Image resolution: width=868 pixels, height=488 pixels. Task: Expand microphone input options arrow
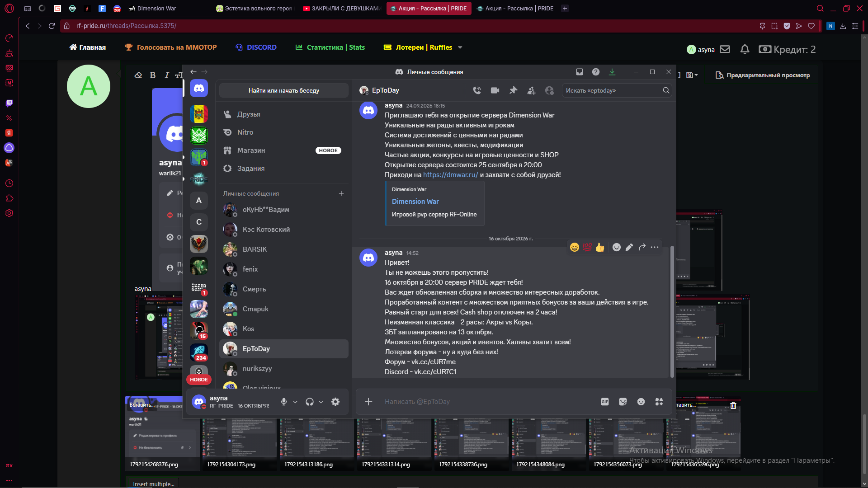pyautogui.click(x=295, y=402)
